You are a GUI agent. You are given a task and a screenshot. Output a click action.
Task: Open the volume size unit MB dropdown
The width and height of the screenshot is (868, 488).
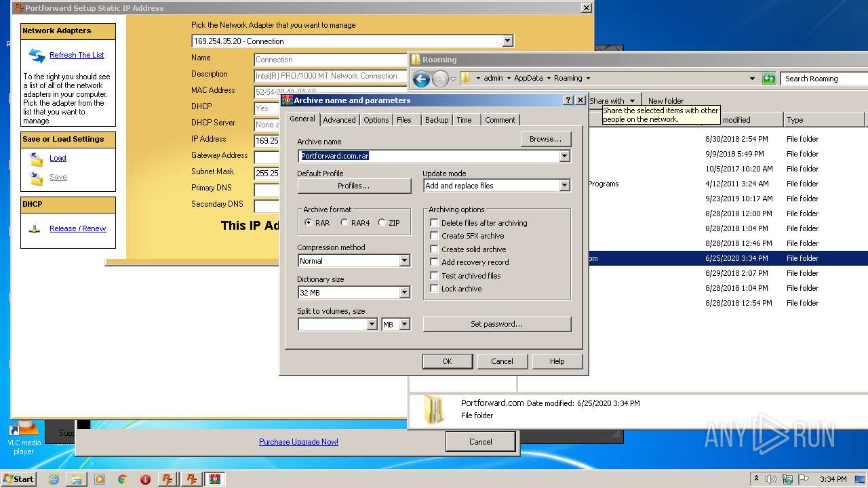click(x=404, y=325)
